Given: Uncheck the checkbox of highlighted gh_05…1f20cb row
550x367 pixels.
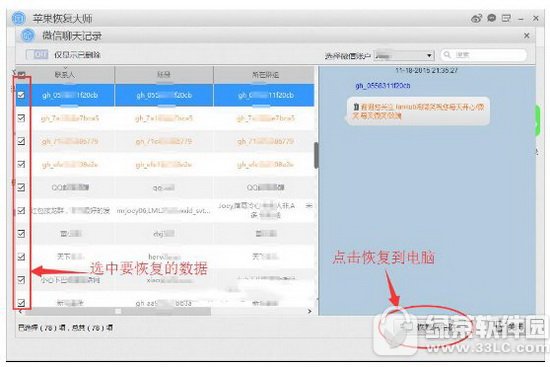Looking at the screenshot, I should point(21,95).
